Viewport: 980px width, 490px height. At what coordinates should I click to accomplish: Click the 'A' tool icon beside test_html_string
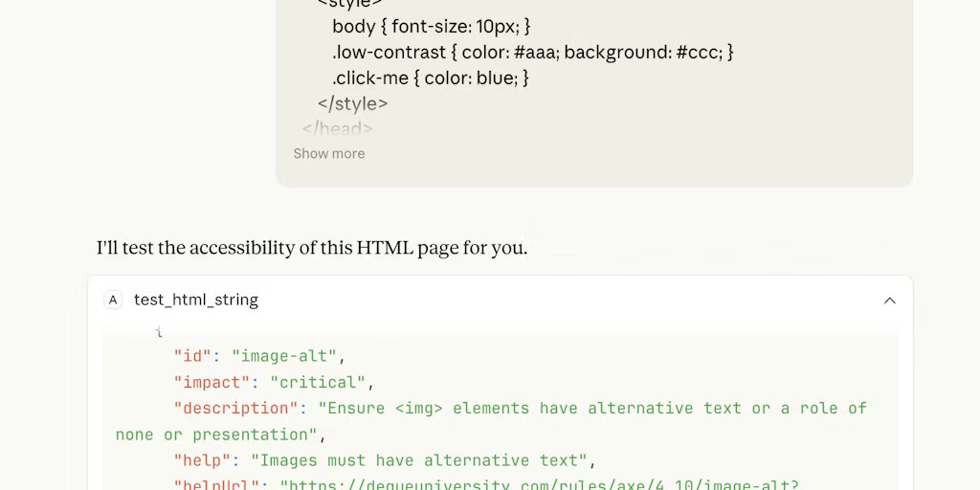pyautogui.click(x=113, y=300)
